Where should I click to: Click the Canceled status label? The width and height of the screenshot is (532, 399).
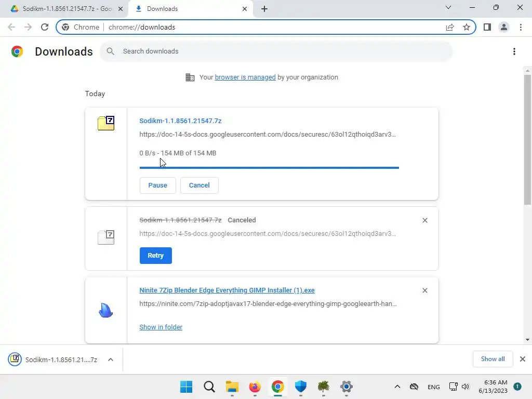(242, 220)
